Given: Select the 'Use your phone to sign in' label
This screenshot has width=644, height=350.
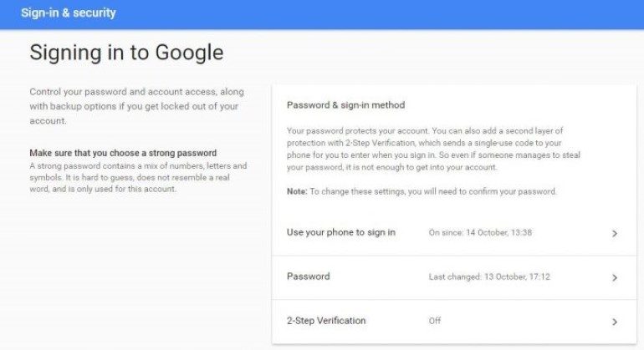Looking at the screenshot, I should tap(340, 232).
